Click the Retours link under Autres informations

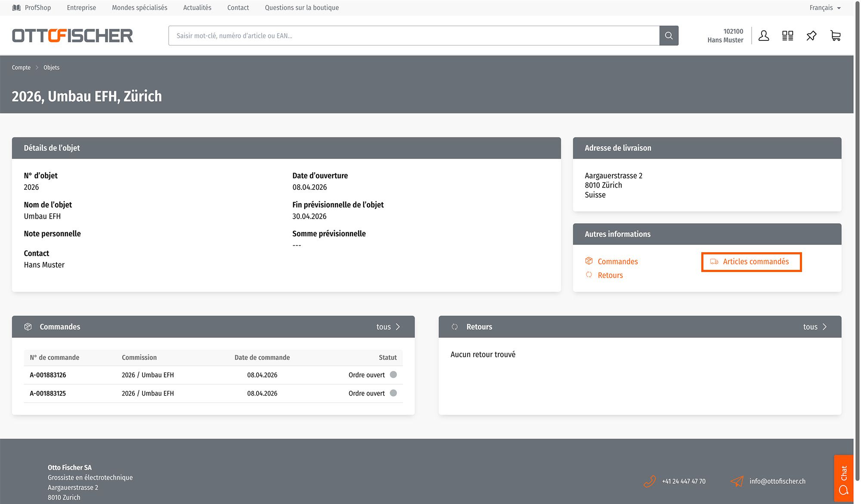click(610, 275)
